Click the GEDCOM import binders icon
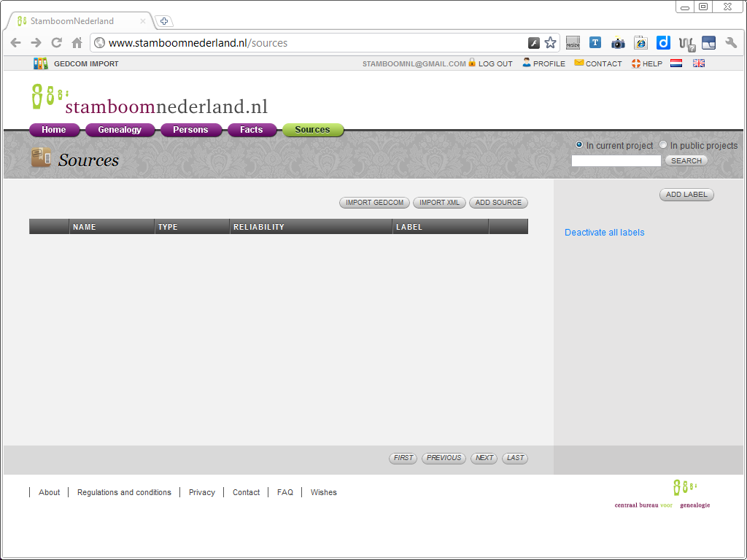 [41, 63]
